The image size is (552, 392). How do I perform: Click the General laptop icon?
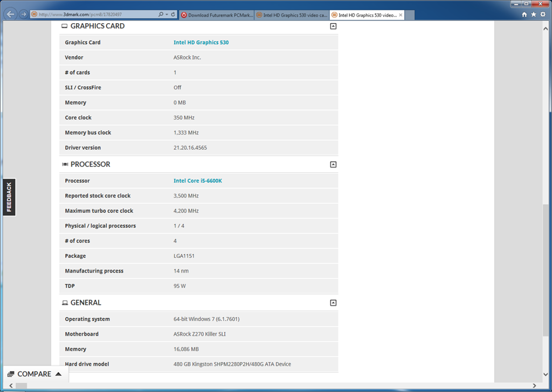(65, 303)
